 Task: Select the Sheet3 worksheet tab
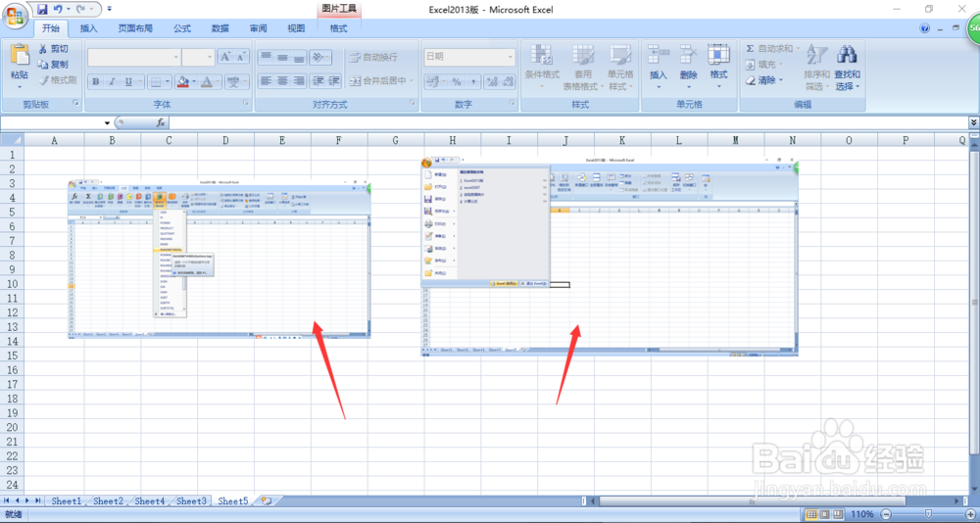pyautogui.click(x=191, y=501)
